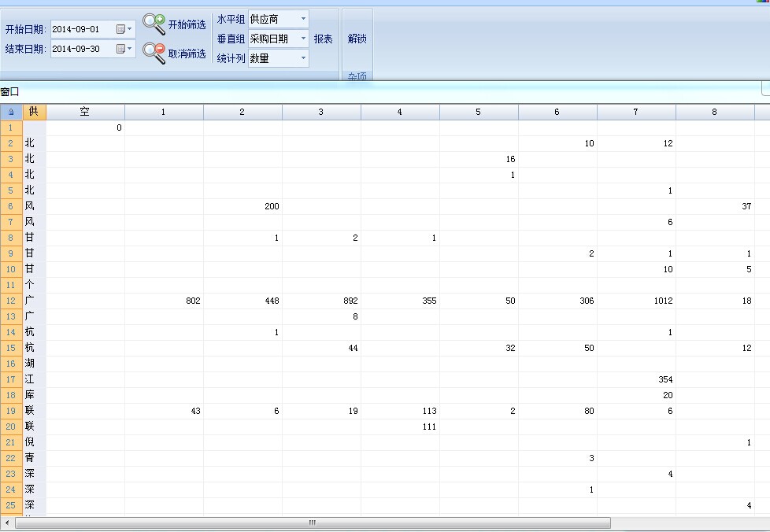
Task: Click the cell with value 80
Action: coord(557,412)
